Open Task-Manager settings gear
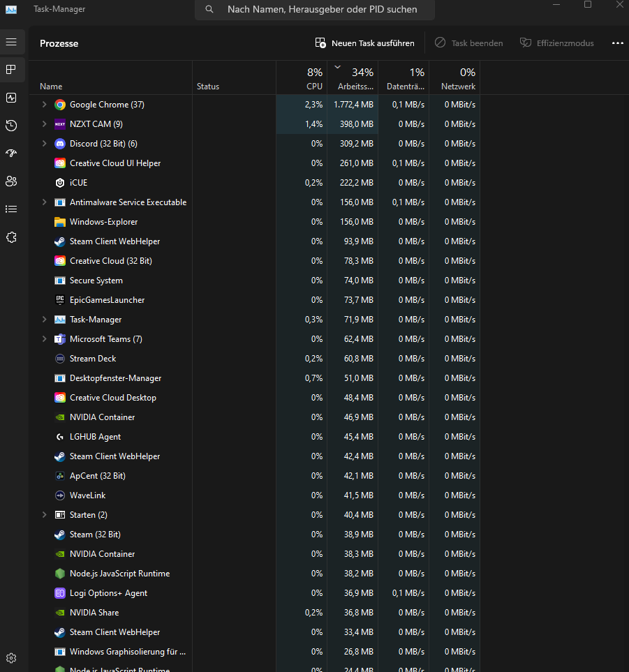 (11, 658)
